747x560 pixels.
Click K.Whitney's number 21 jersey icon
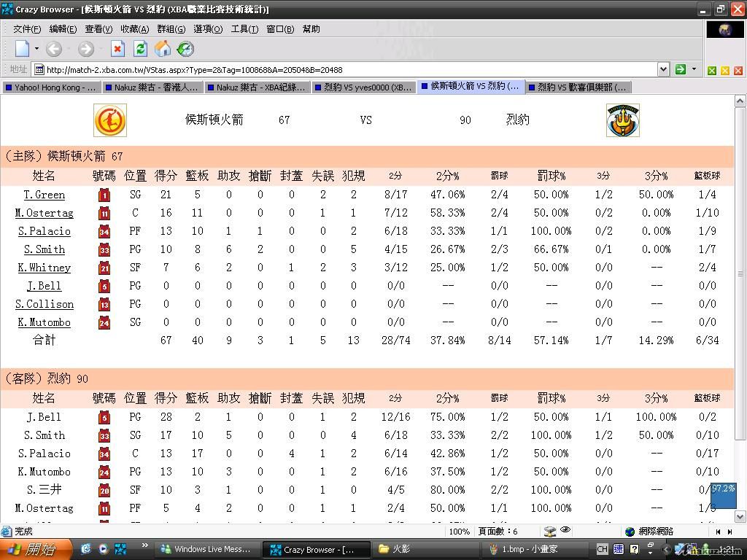104,268
